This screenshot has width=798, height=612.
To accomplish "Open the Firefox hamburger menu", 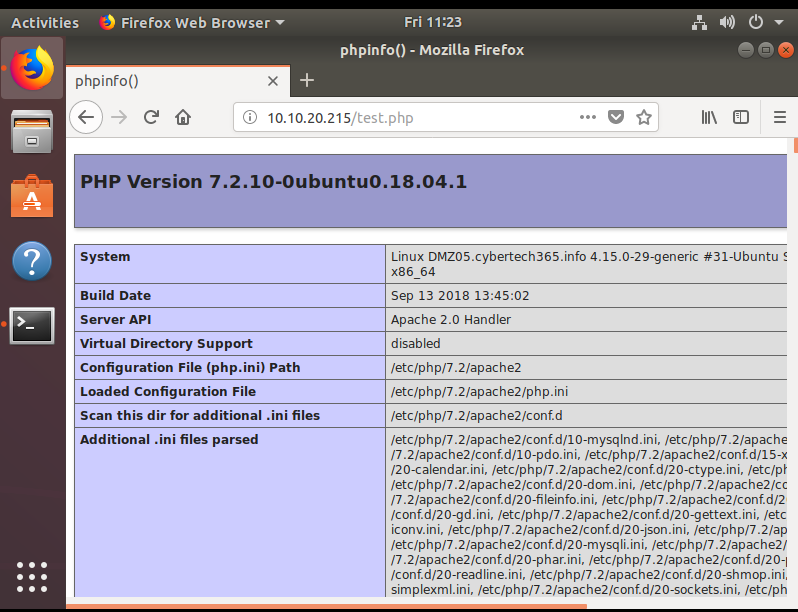I will pyautogui.click(x=780, y=118).
